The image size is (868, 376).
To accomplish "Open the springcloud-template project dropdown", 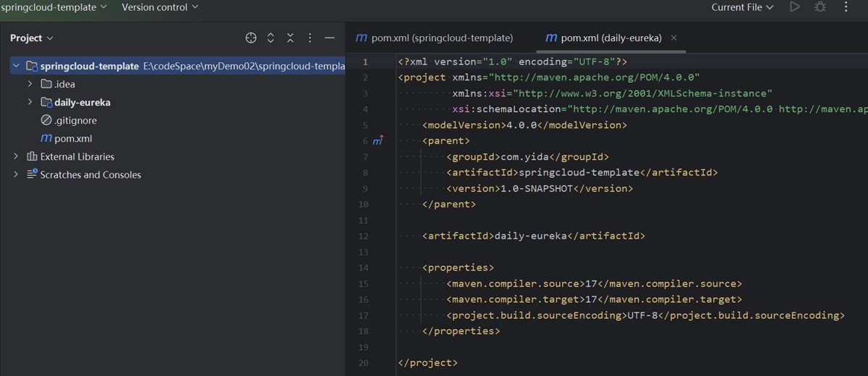I will (x=54, y=7).
